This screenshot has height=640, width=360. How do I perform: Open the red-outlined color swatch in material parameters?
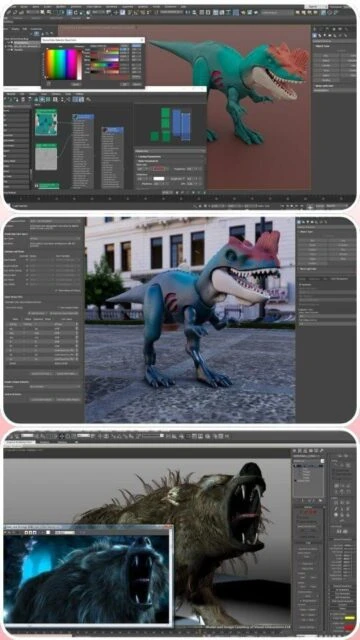[159, 169]
